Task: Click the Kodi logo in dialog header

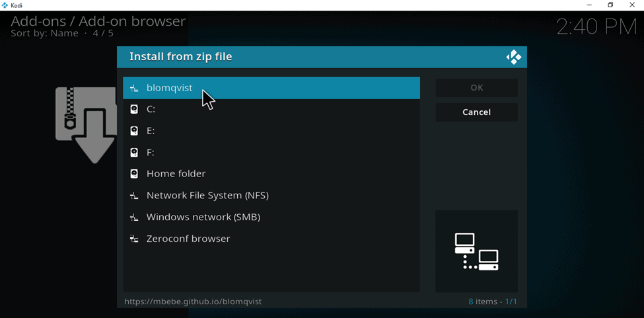Action: click(513, 57)
